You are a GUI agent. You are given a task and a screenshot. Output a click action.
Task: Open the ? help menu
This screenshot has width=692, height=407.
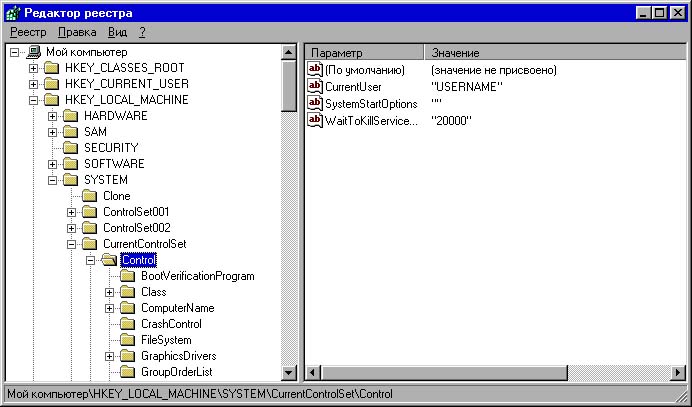pyautogui.click(x=142, y=32)
